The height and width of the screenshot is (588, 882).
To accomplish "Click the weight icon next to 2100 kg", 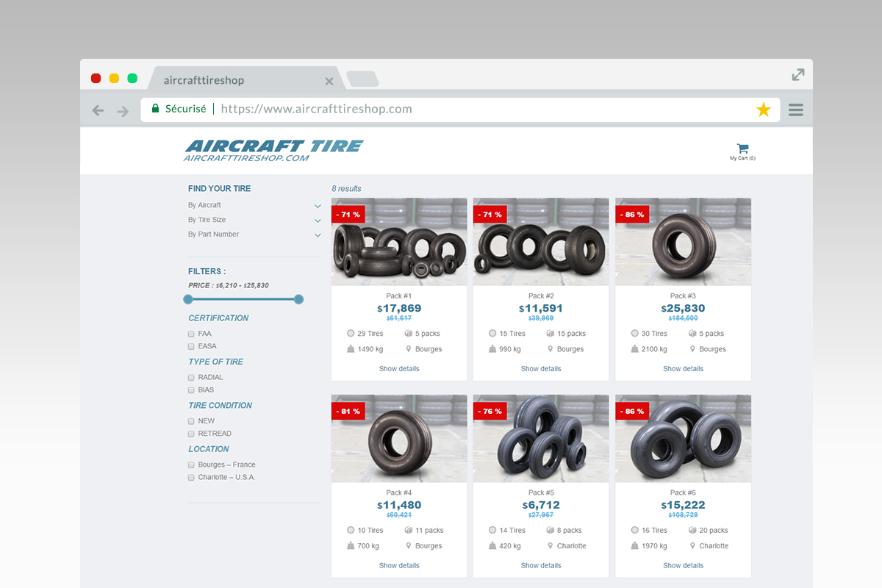I will coord(634,349).
